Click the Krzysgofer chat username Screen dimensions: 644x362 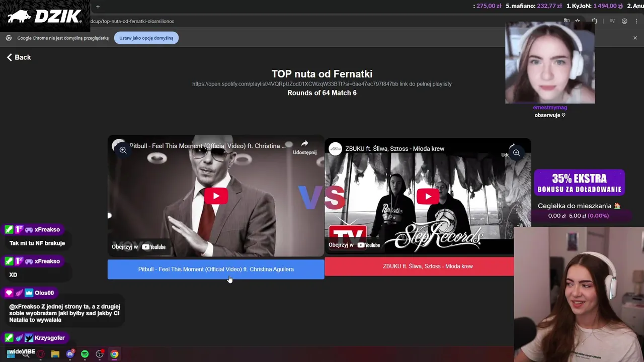(49, 338)
